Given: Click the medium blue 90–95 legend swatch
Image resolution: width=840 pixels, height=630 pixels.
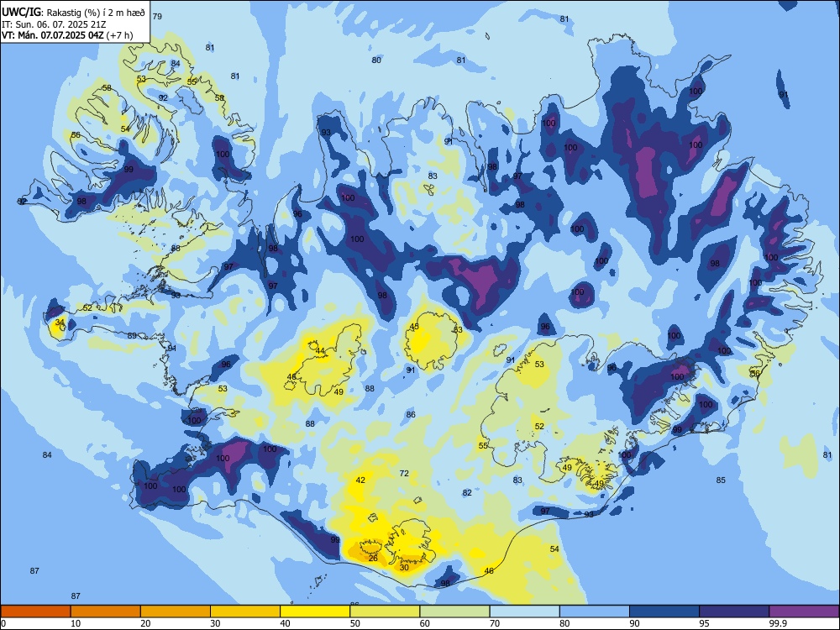Looking at the screenshot, I should [x=664, y=612].
